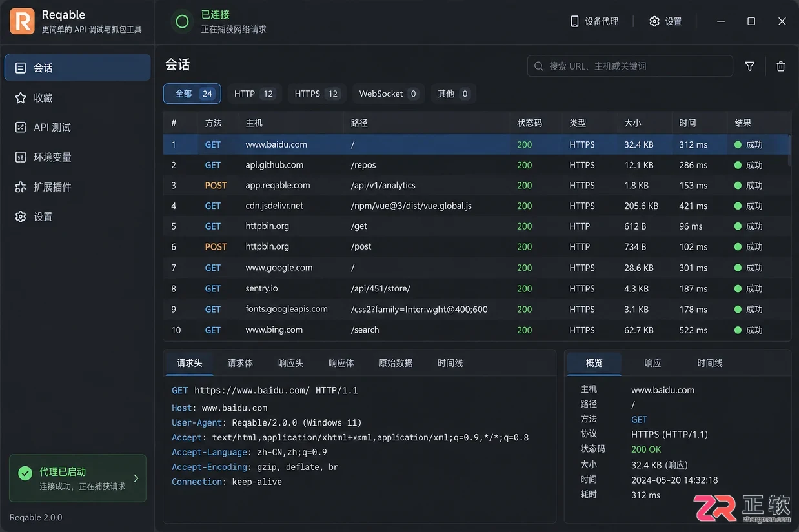The image size is (799, 532).
Task: Select the www.baidu.com session row
Action: [476, 144]
